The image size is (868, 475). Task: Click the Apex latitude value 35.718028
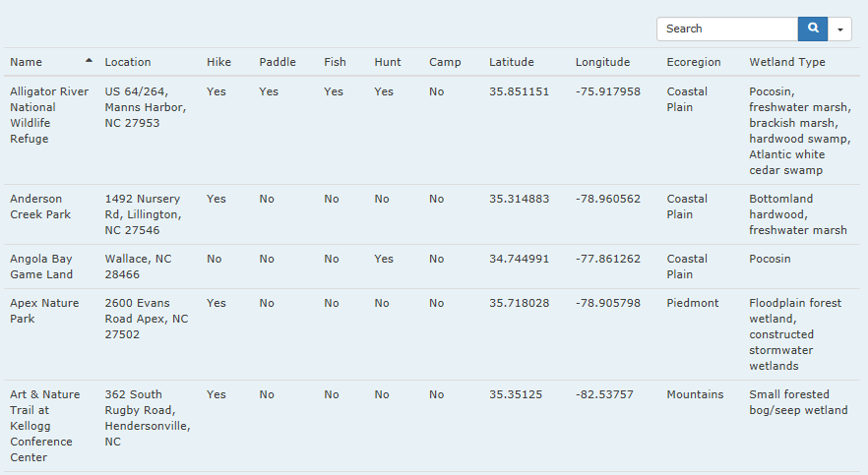[x=520, y=303]
